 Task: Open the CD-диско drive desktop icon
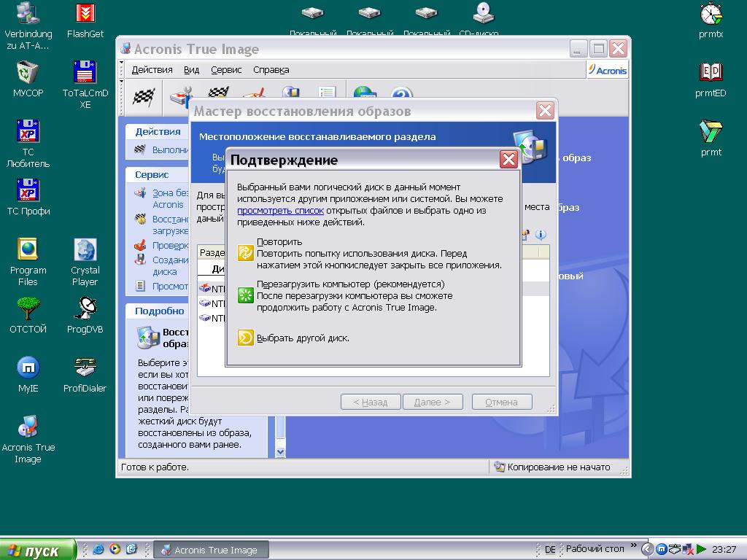483,19
